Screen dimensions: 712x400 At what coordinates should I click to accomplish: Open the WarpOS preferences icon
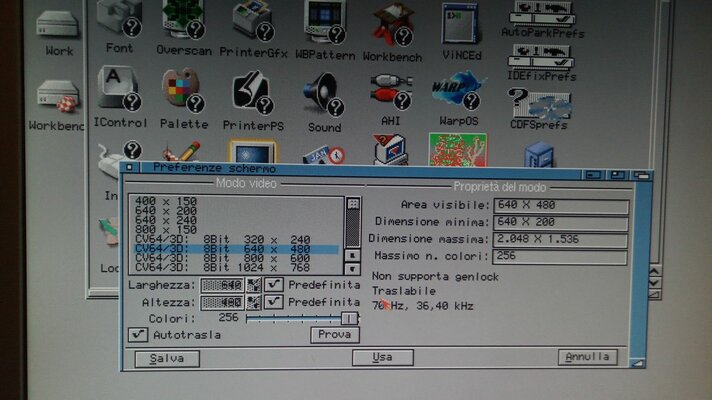pyautogui.click(x=457, y=91)
